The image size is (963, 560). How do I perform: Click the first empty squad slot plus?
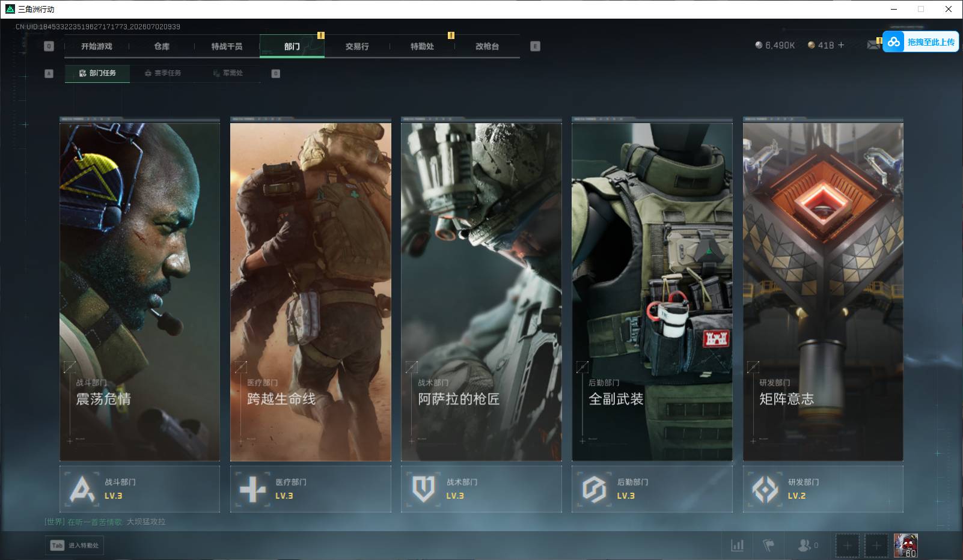coord(848,546)
